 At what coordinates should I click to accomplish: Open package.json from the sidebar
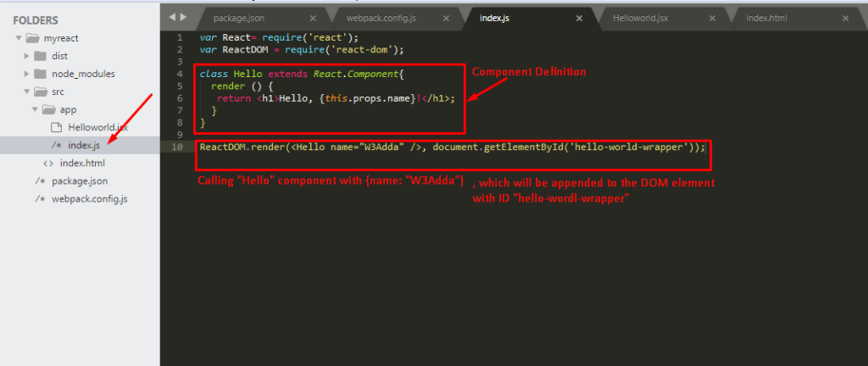[80, 180]
